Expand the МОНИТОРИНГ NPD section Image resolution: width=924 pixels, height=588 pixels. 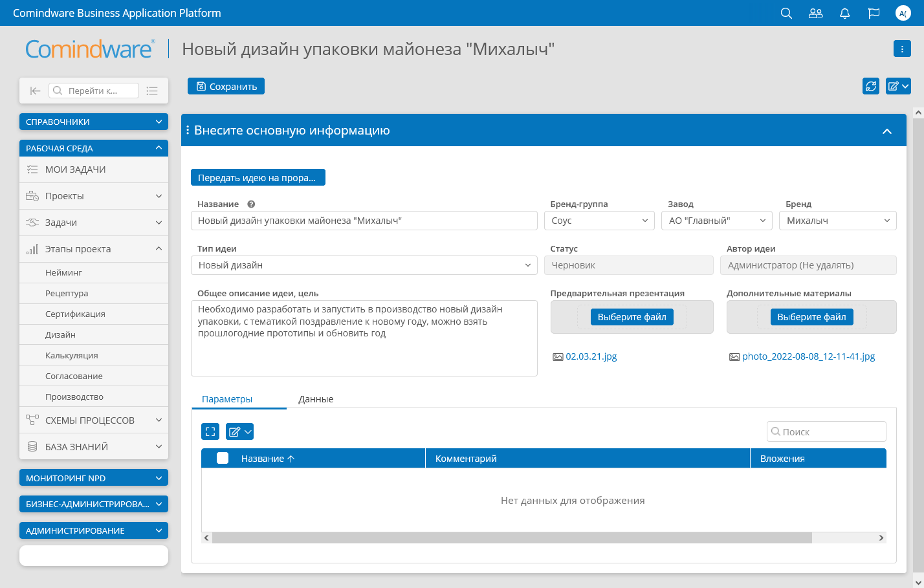click(x=94, y=478)
